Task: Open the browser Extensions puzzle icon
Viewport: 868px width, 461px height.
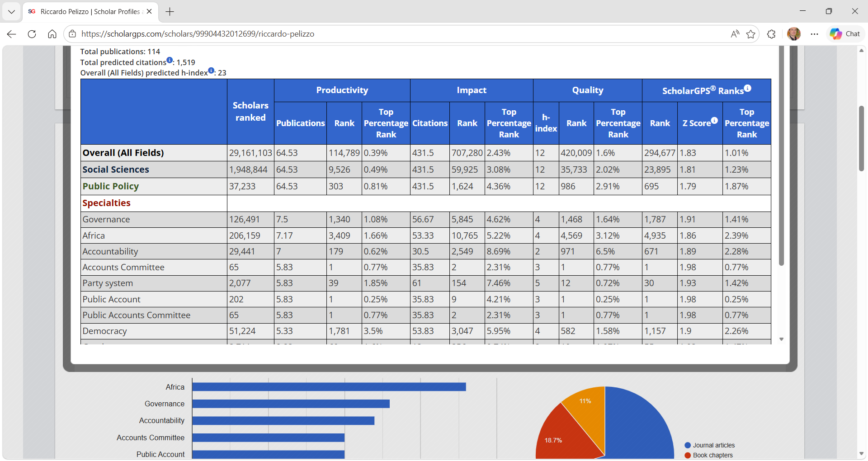Action: tap(771, 34)
